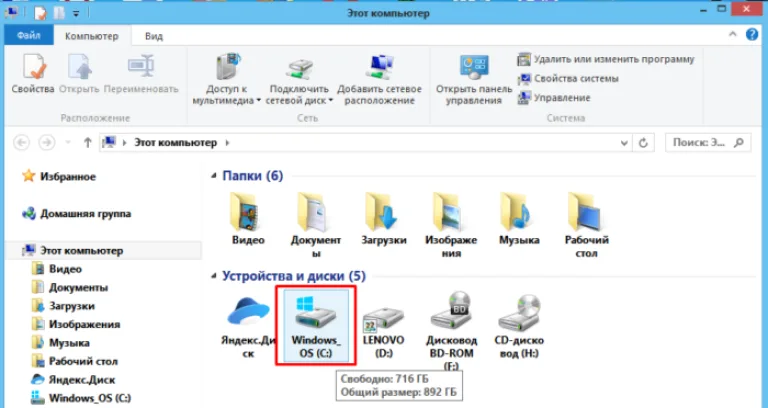The image size is (768, 408).
Task: Select the Яндекс.Диск device icon
Action: coord(248,327)
